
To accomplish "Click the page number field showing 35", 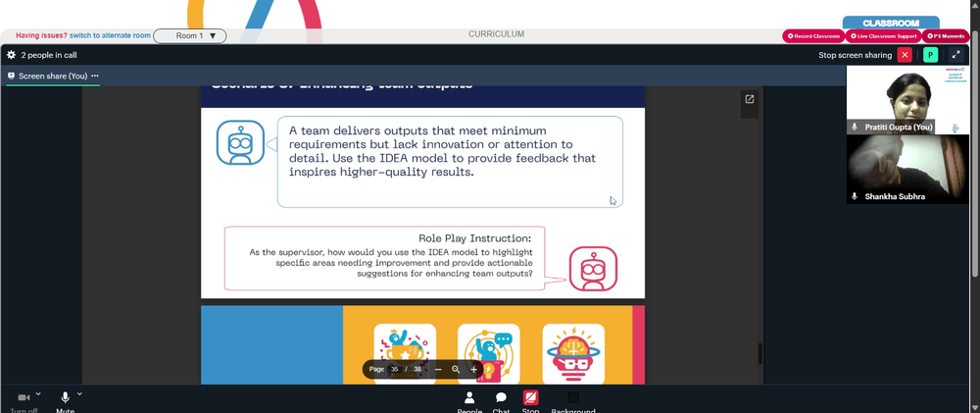I will 394,369.
